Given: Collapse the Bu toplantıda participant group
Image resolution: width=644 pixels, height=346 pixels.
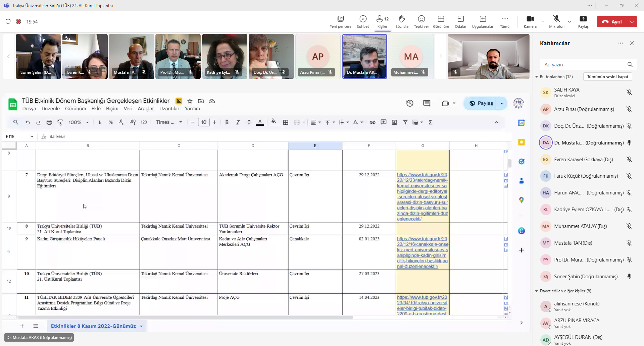Looking at the screenshot, I should click(537, 77).
